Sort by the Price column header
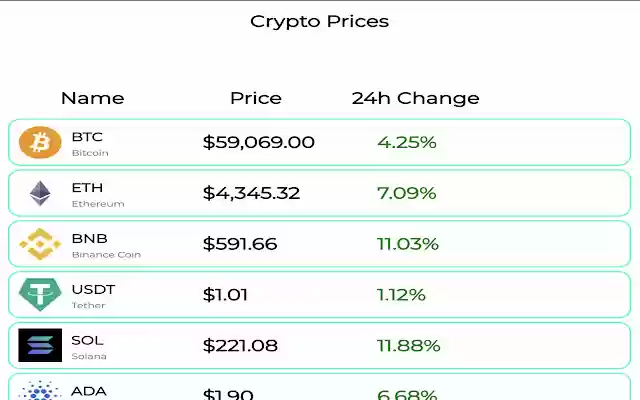This screenshot has width=640, height=400. click(x=256, y=98)
